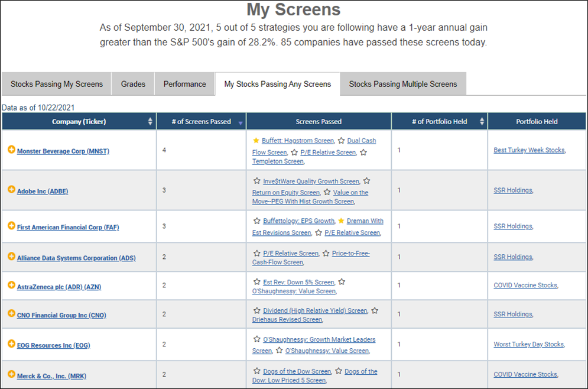Screen dimensions: 588x389
Task: Open the Return on Equity Screen link
Action: point(286,193)
